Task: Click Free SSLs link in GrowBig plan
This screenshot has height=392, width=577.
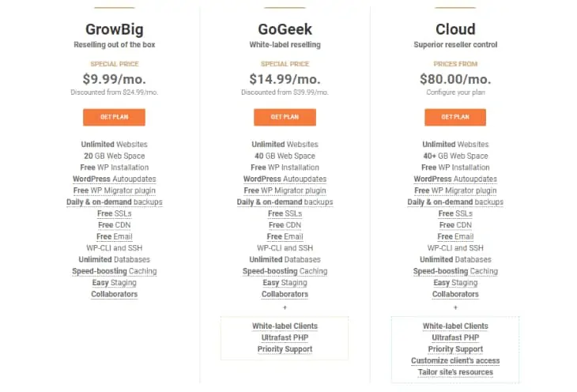Action: pos(114,213)
